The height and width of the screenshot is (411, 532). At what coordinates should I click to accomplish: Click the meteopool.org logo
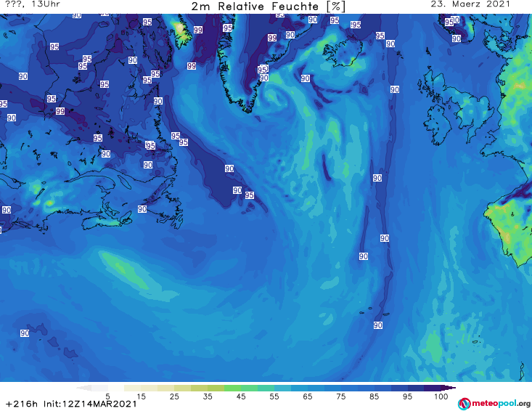tap(494, 404)
